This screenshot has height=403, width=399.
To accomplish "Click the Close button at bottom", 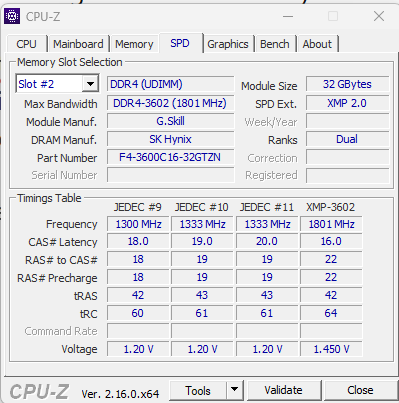I will click(x=360, y=390).
